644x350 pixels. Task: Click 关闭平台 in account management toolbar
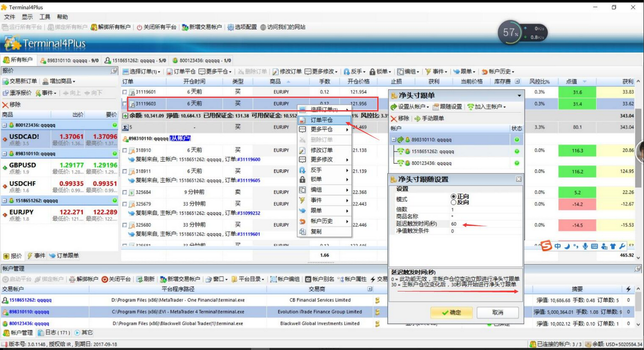pyautogui.click(x=116, y=279)
